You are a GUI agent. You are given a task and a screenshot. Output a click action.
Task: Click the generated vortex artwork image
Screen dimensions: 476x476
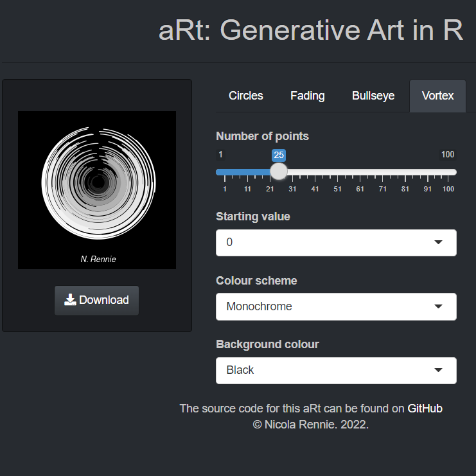(x=97, y=190)
